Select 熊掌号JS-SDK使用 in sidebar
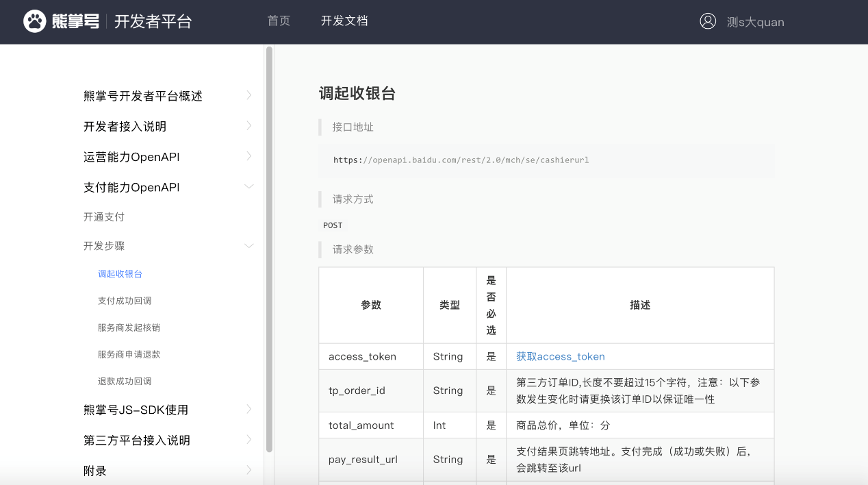Screen dimensions: 868x485 [x=136, y=410]
